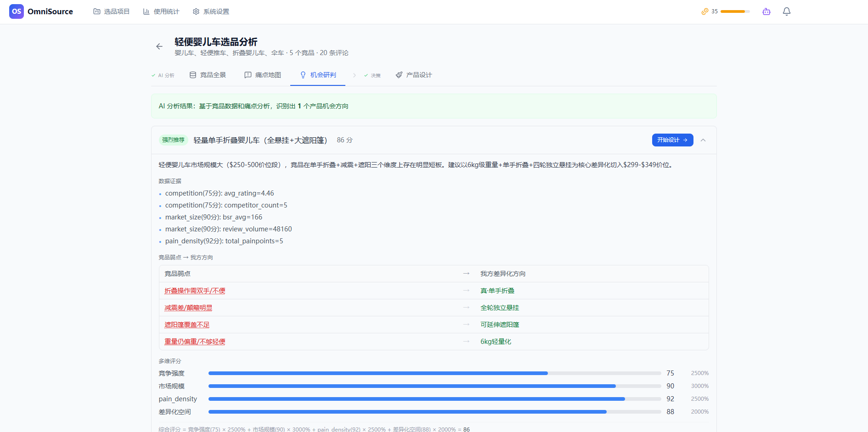
Task: Collapse the opportunity card with the chevron
Action: pos(703,140)
